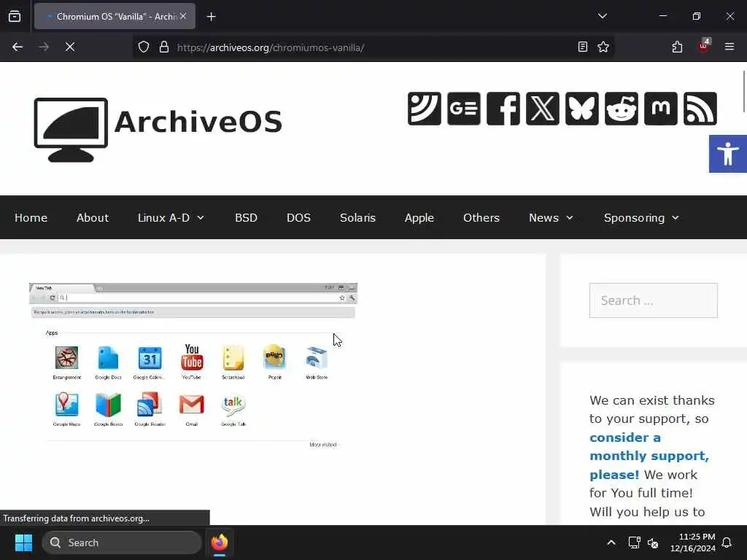Screen dimensions: 747x560
Task: Click the Chromium OS screenshot thumbnail
Action: pos(193,367)
